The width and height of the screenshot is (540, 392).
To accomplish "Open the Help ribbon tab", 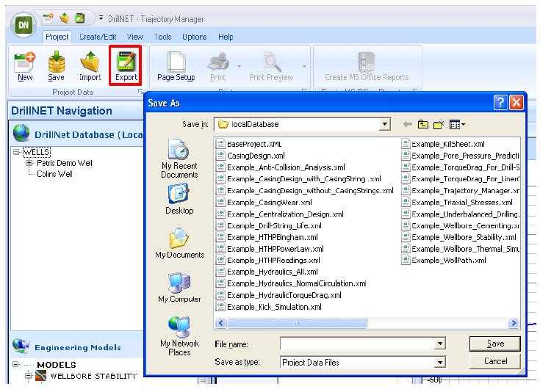I will pyautogui.click(x=226, y=37).
